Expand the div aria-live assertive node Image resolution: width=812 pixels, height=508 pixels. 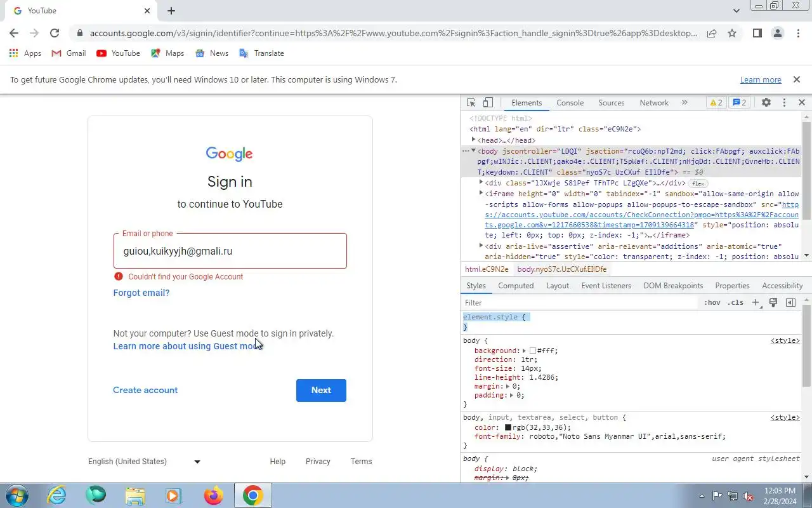pos(481,246)
